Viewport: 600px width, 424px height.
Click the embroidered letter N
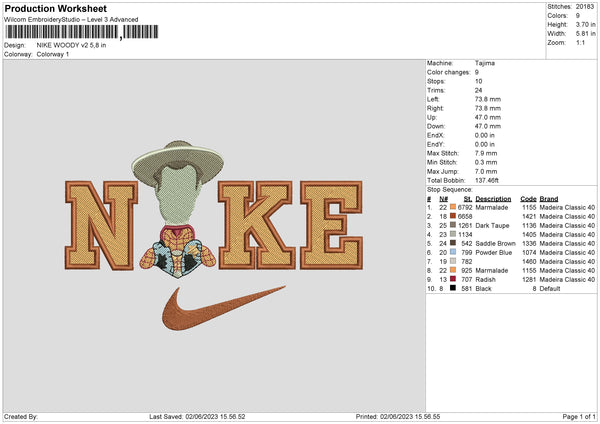click(x=101, y=225)
